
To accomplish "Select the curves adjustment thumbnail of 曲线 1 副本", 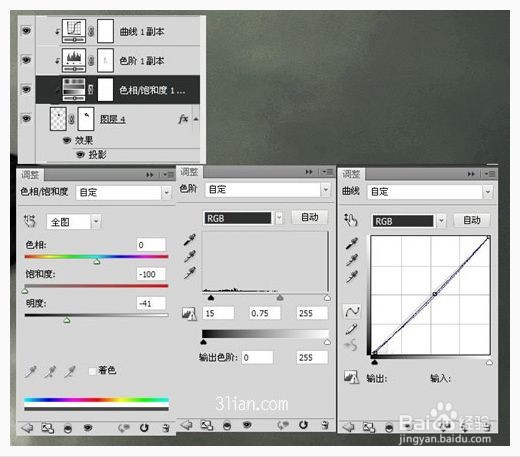I will point(74,31).
